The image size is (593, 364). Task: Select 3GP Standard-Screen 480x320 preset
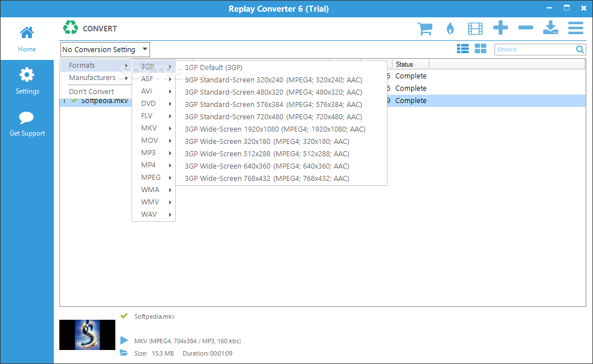[281, 92]
